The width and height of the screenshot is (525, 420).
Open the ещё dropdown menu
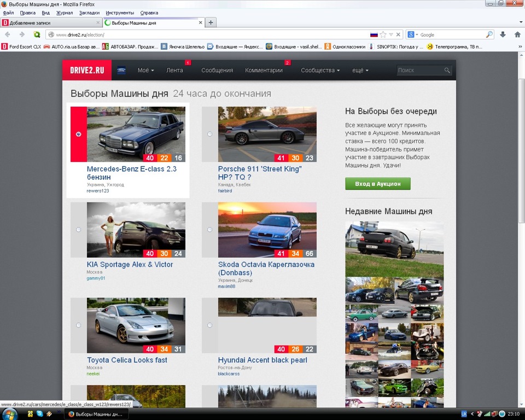(360, 71)
